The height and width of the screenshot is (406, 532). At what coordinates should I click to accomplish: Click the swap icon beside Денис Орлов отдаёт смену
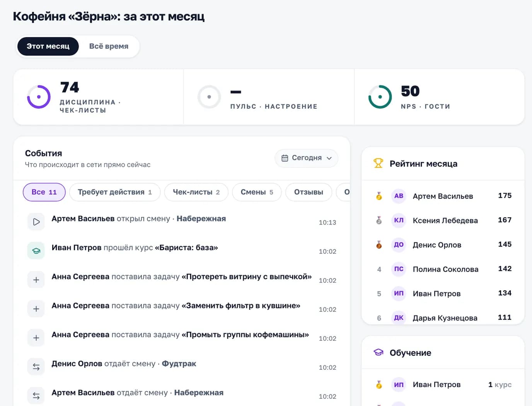pos(36,367)
